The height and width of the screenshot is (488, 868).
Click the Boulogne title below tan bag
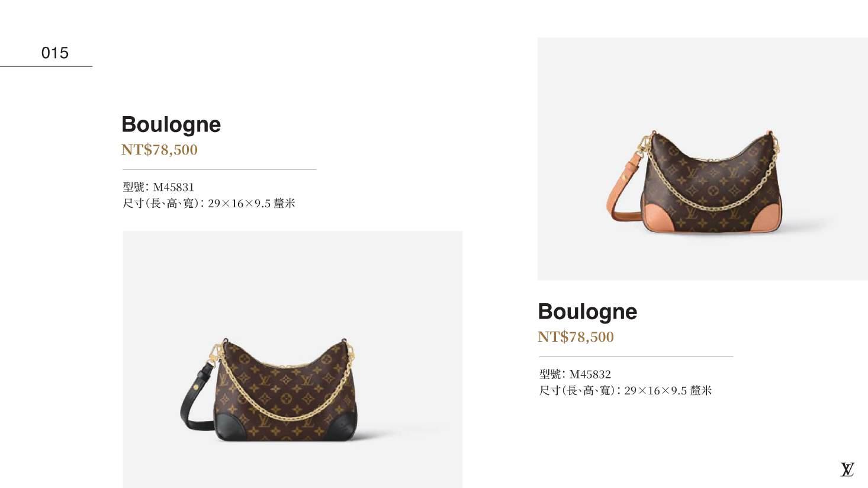pyautogui.click(x=587, y=312)
